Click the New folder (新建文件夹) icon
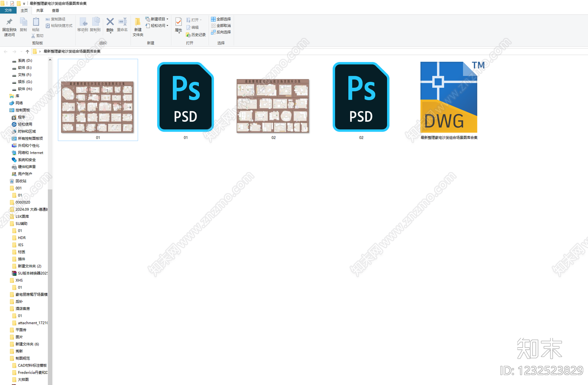Image resolution: width=588 pixels, height=385 pixels. tap(138, 22)
